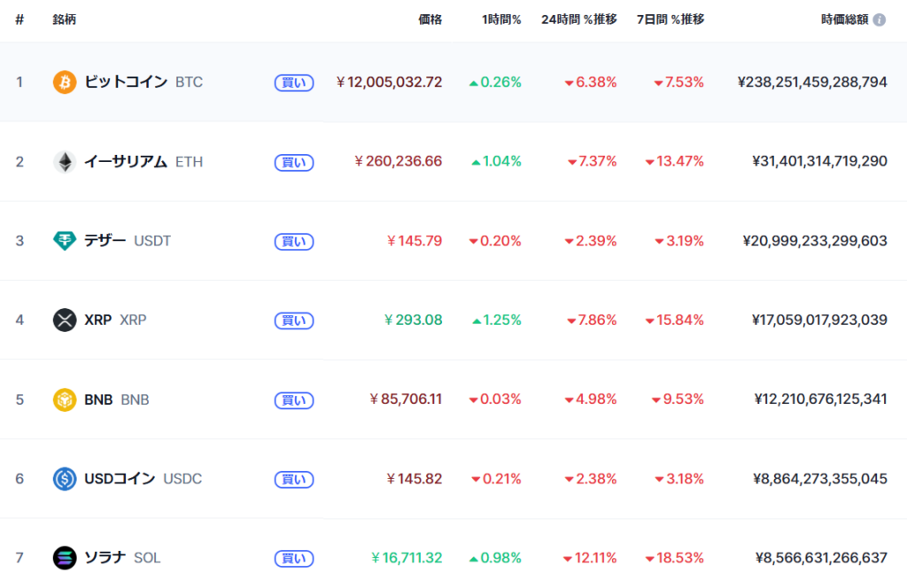Sort by the 1時間% column header
The width and height of the screenshot is (907, 588).
click(x=501, y=19)
